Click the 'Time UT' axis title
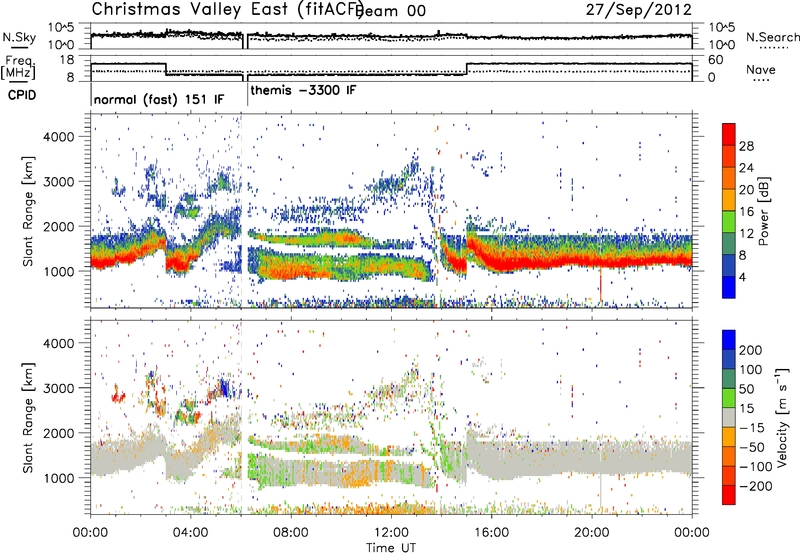Screen dimensions: 800x554 (391, 548)
